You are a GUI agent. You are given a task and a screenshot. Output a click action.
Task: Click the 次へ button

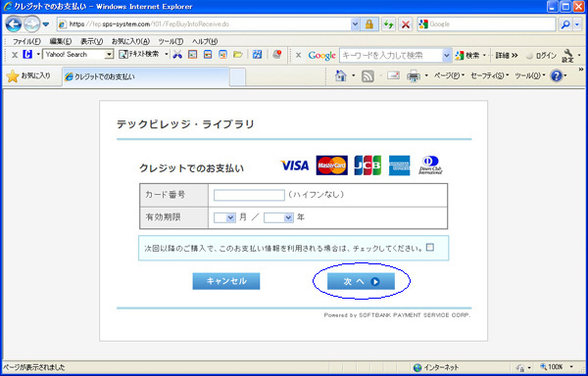361,282
